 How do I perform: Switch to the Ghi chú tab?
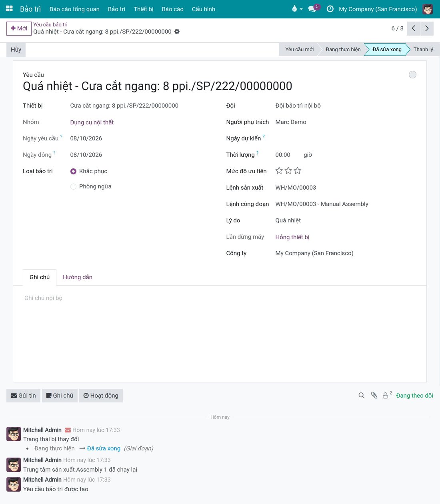pos(40,277)
